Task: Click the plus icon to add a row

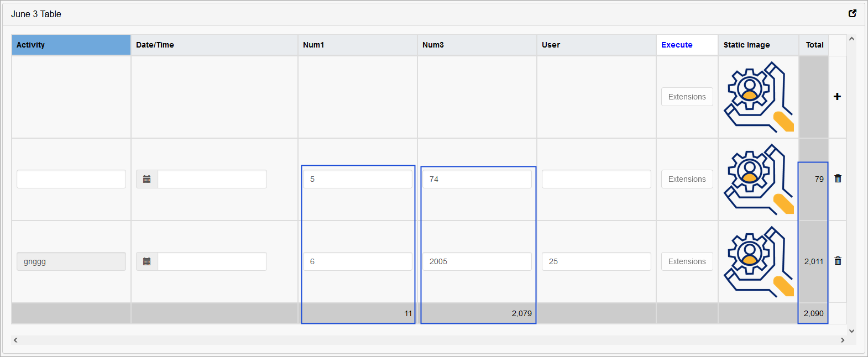Action: pyautogui.click(x=837, y=97)
